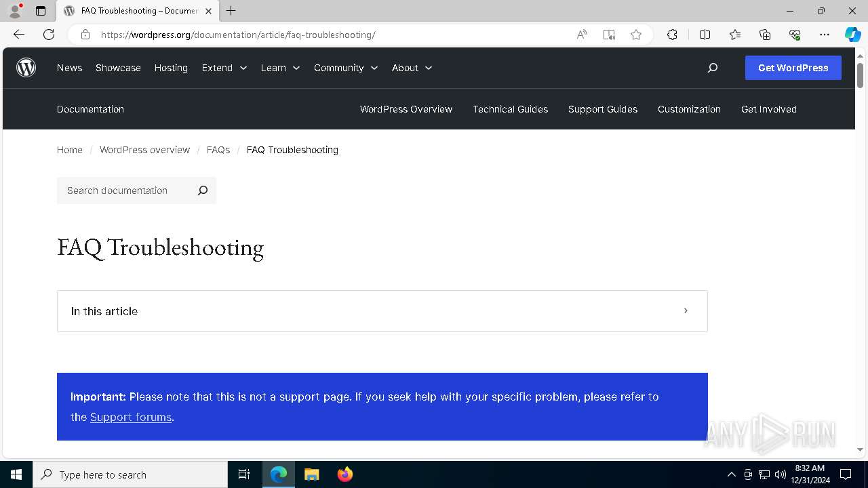The width and height of the screenshot is (868, 488).
Task: Click the page vertical scrollbar thumb
Action: [x=860, y=75]
